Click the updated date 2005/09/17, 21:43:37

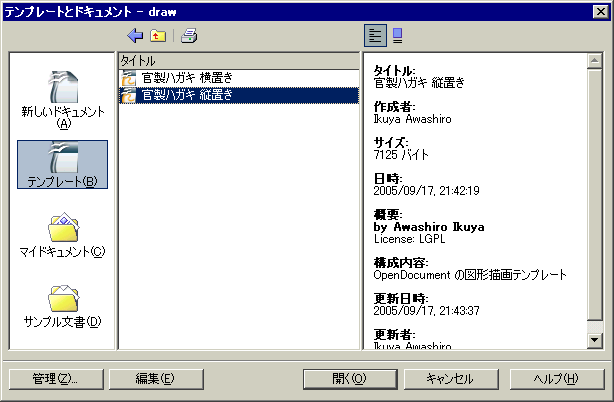tap(426, 311)
